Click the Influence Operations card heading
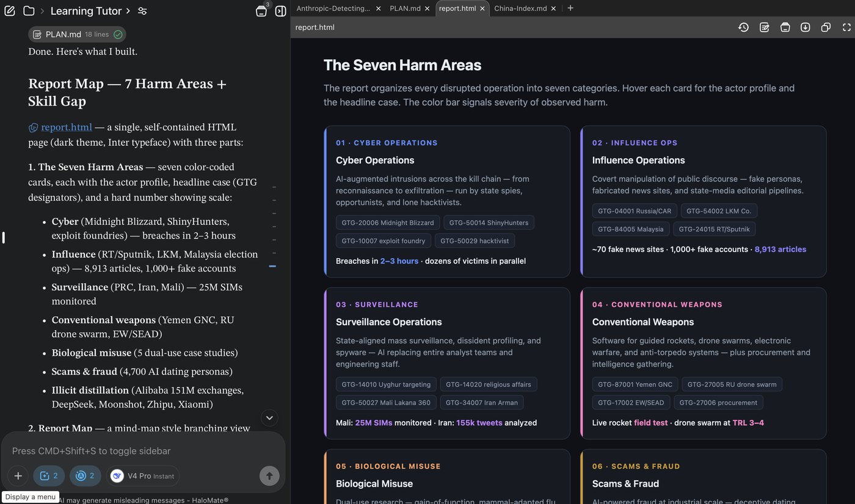855x504 pixels. pyautogui.click(x=638, y=160)
